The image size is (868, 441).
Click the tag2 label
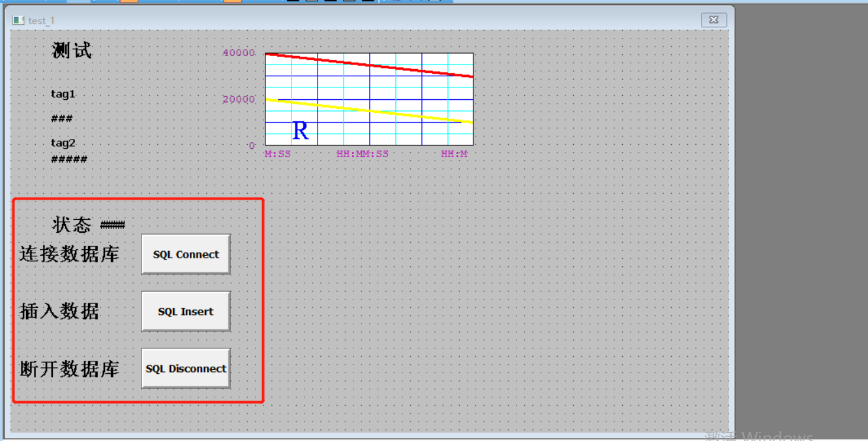[63, 142]
